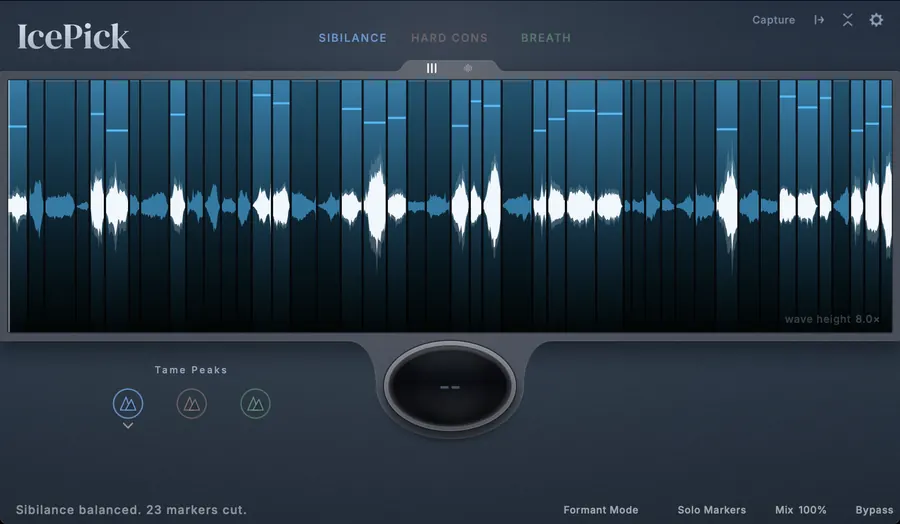This screenshot has height=524, width=900.
Task: Toggle Formant Mode
Action: pyautogui.click(x=601, y=510)
